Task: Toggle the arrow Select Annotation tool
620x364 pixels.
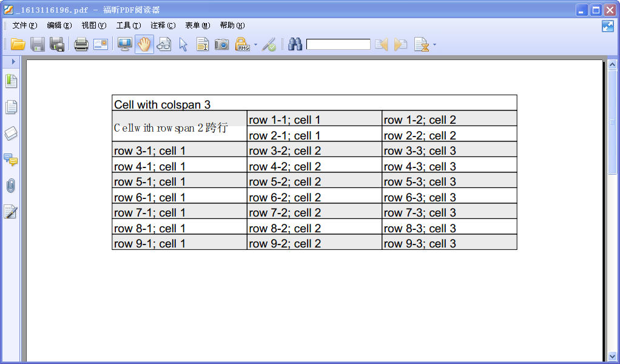Action: (x=183, y=44)
